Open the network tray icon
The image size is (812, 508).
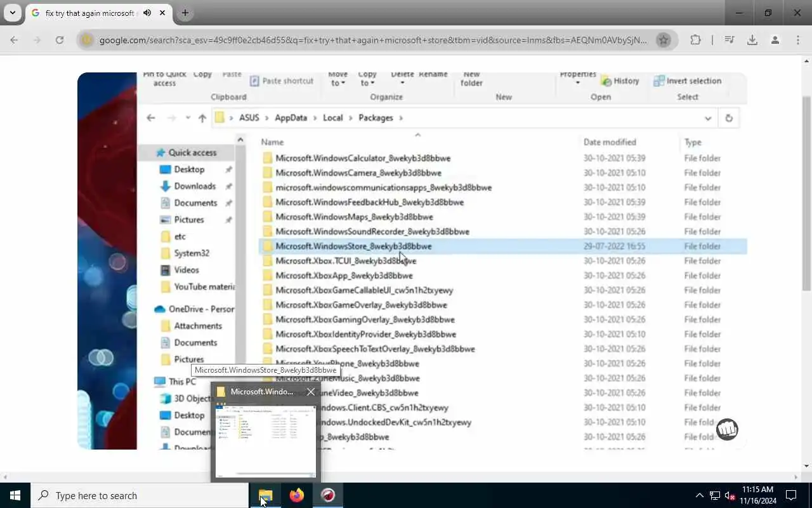click(715, 495)
